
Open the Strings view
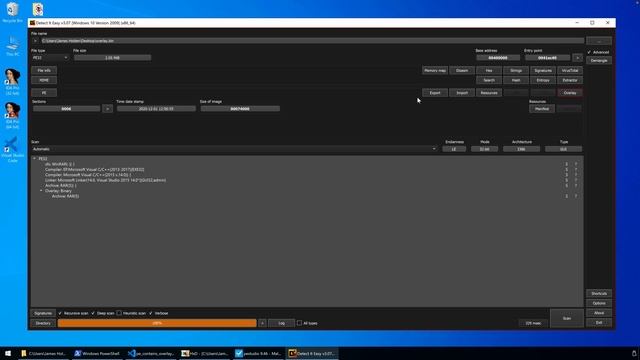516,71
